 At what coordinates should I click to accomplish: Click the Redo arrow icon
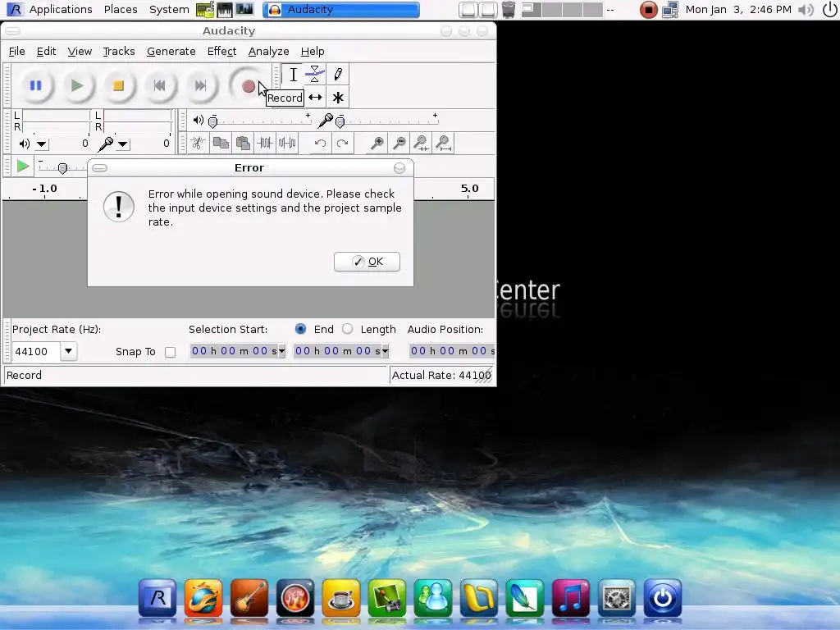tap(342, 143)
